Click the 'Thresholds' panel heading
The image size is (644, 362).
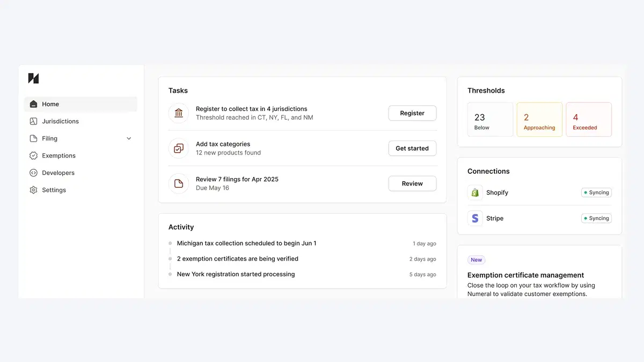(x=486, y=91)
